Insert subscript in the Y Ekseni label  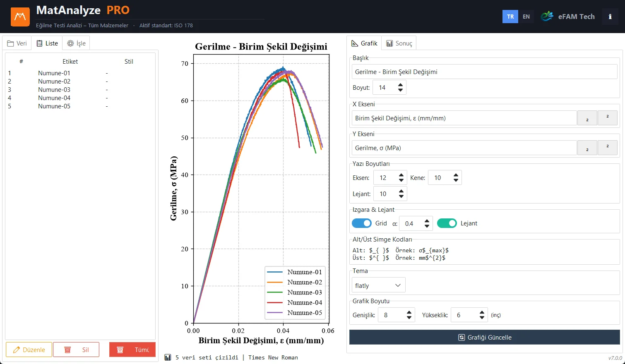click(587, 148)
